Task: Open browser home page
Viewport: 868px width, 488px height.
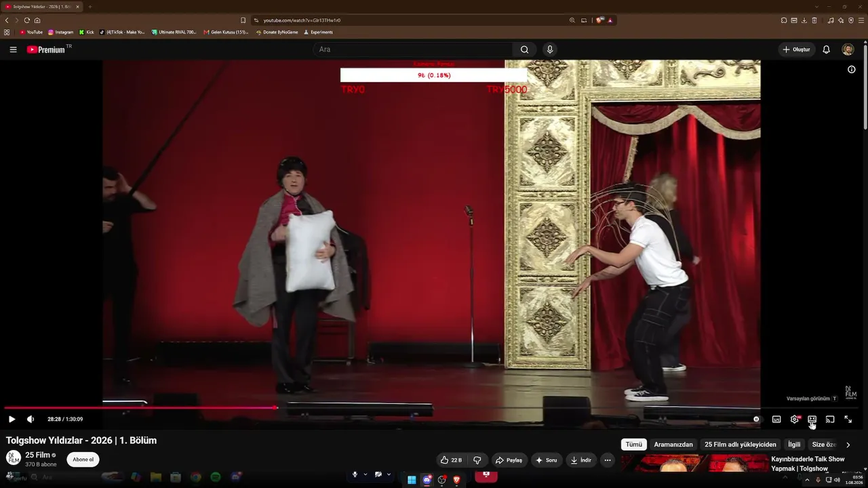Action: 37,20
